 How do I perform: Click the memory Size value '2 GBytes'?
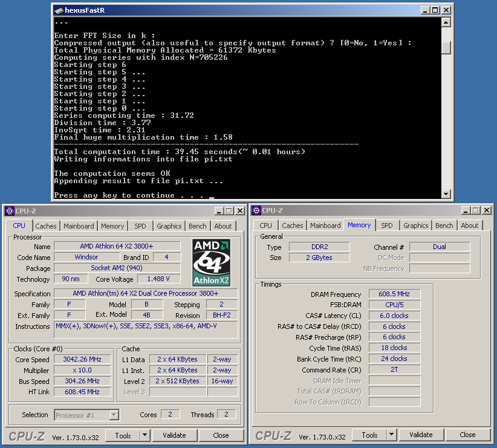click(319, 258)
